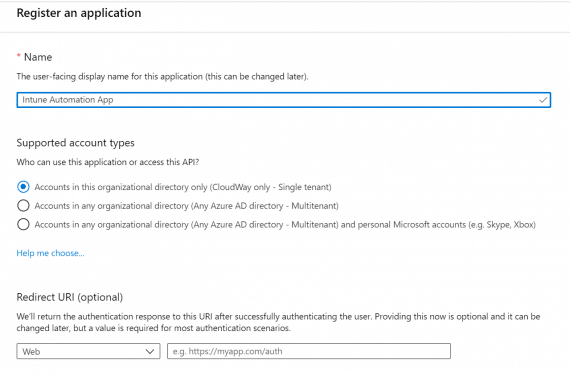
Task: Open the Web platform dropdown
Action: click(88, 351)
